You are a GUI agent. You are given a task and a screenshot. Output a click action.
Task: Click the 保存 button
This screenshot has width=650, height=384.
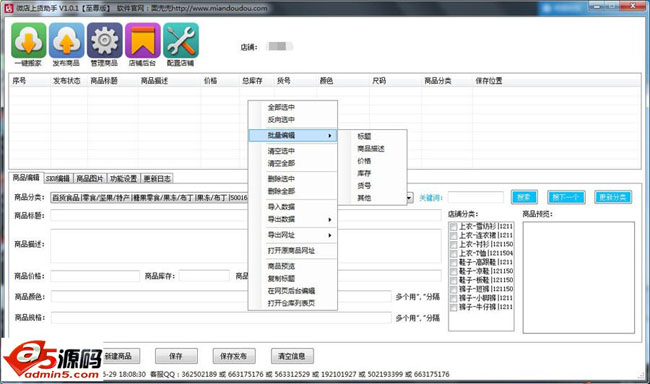176,356
